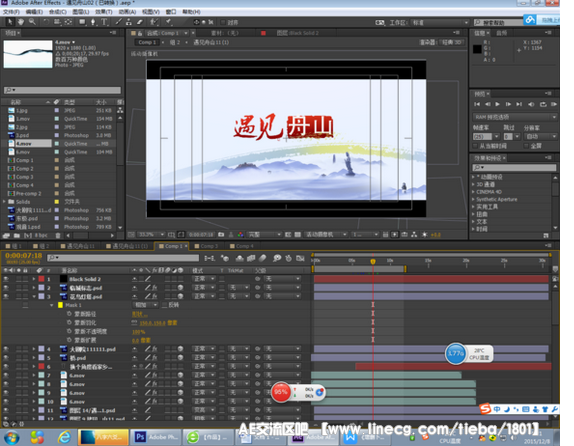Click the current time indicator on timeline ruler

373,261
